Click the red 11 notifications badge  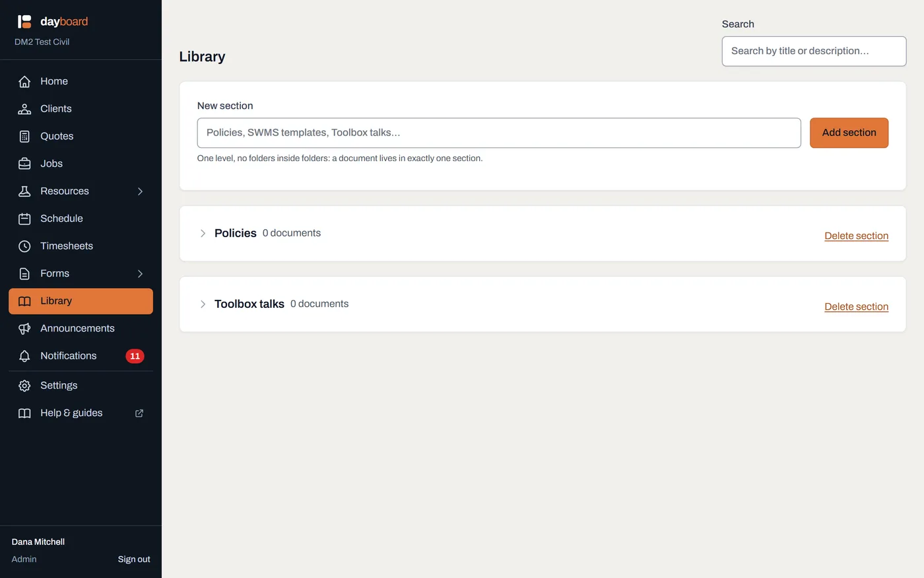(x=135, y=356)
